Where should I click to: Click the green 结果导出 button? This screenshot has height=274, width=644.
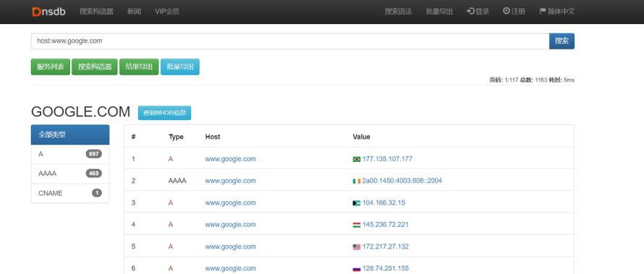coord(139,67)
